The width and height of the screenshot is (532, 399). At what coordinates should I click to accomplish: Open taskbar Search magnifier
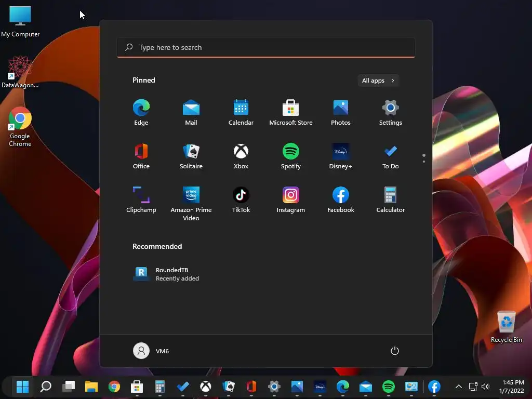pyautogui.click(x=46, y=387)
